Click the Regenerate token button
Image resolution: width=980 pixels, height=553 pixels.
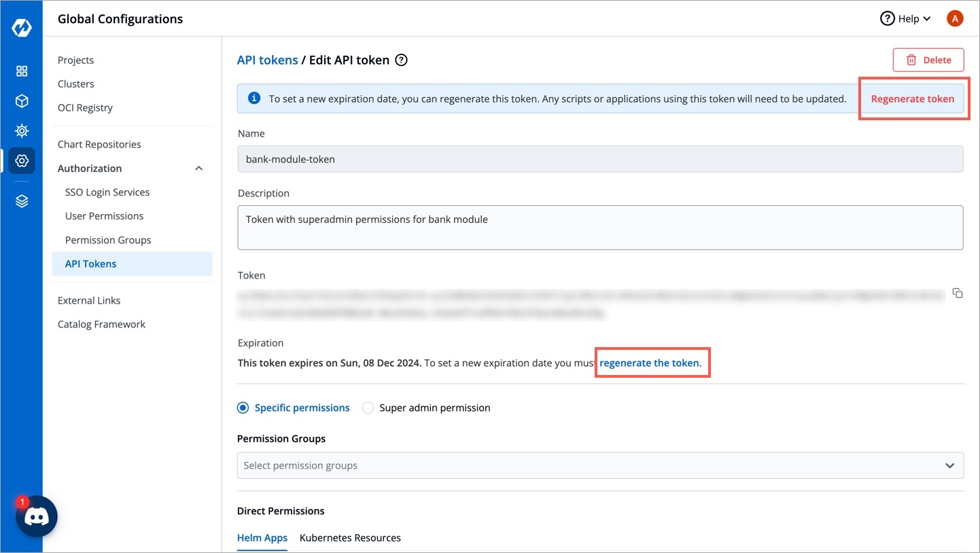[x=912, y=99]
